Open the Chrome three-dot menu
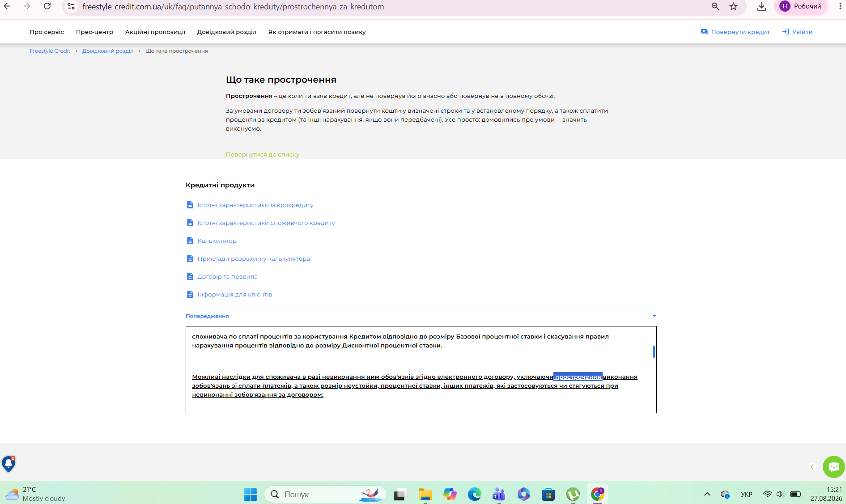Viewport: 846px width, 504px height. coord(840,6)
